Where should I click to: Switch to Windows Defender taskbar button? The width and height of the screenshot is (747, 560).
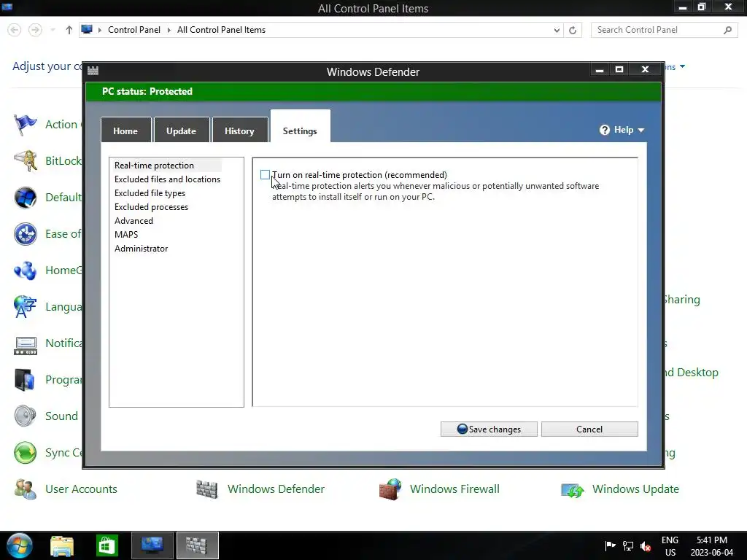(197, 545)
